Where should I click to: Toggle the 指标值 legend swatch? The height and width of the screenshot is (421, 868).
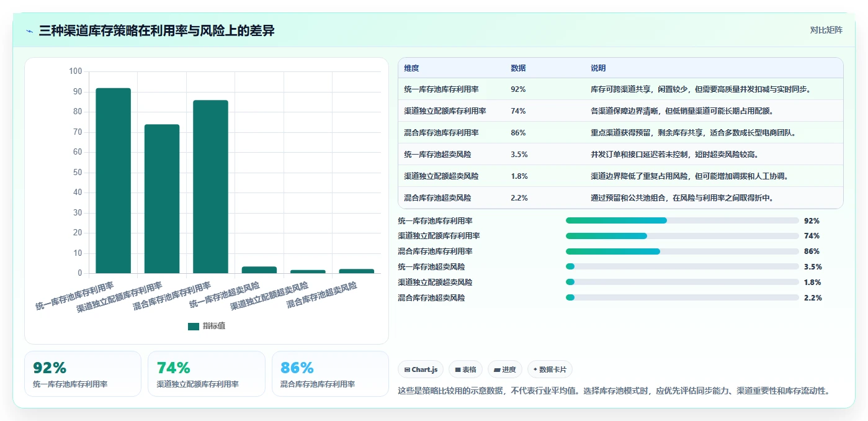pyautogui.click(x=194, y=326)
